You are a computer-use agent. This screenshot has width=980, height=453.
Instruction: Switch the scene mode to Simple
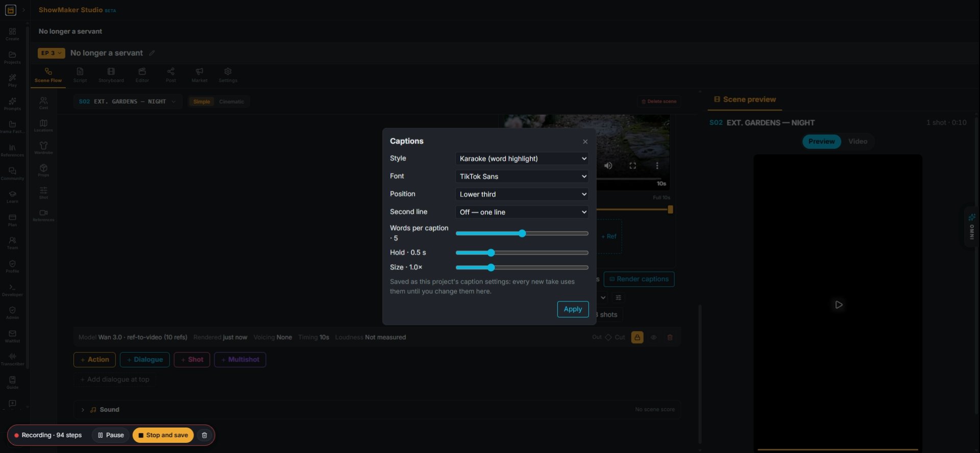202,102
